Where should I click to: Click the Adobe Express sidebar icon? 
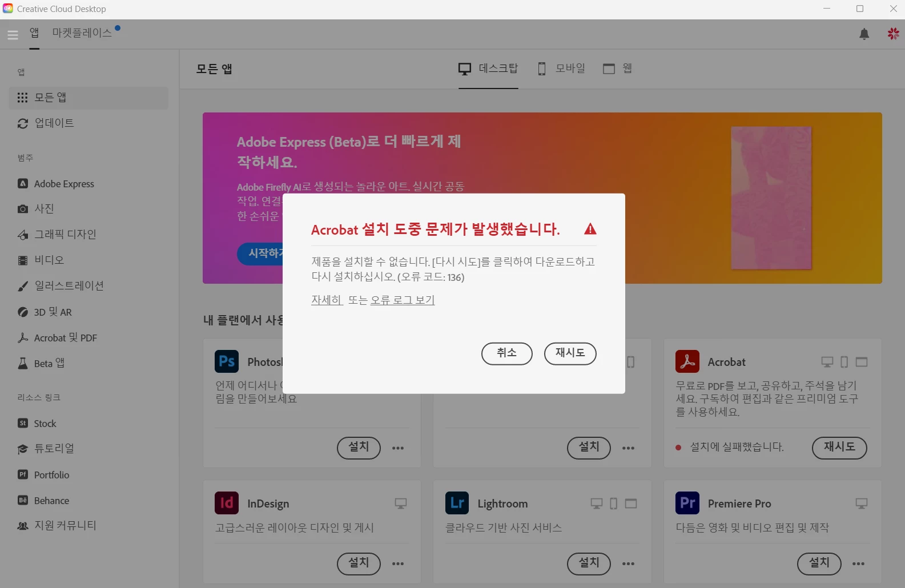click(23, 184)
